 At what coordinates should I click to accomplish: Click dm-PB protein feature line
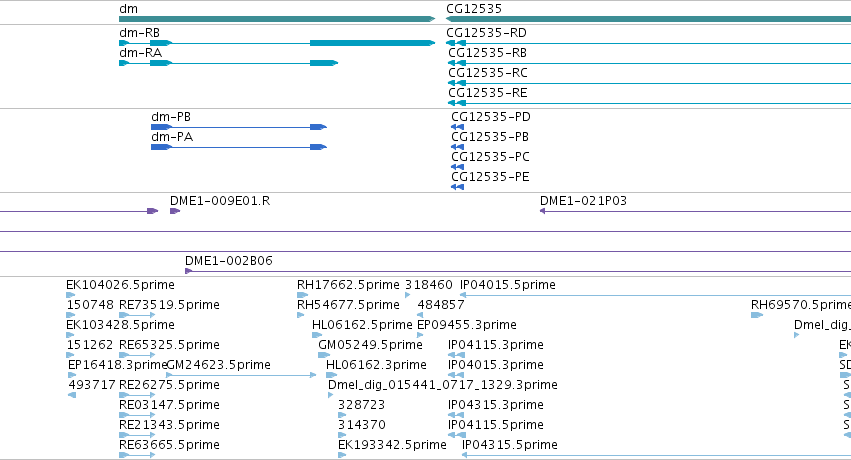pos(239,127)
